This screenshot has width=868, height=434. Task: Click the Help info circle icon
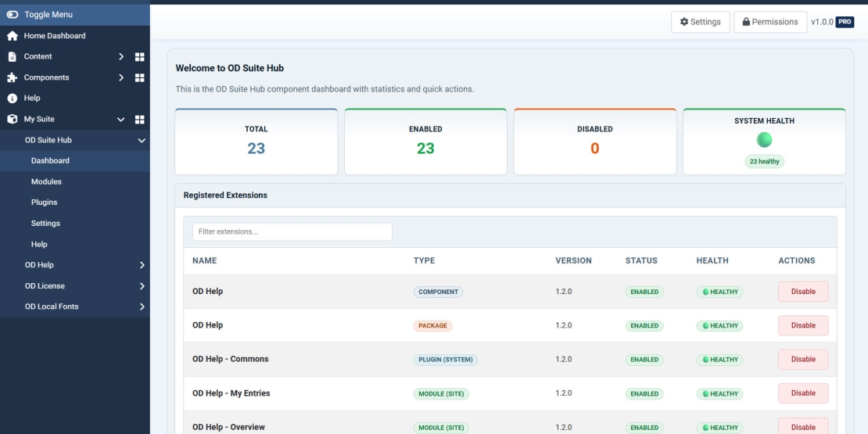[x=13, y=98]
